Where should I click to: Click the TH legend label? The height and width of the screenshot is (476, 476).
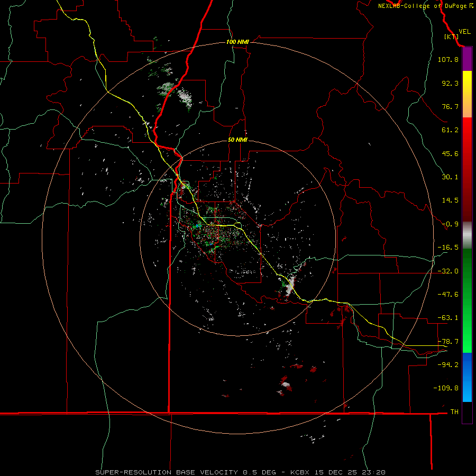click(454, 412)
